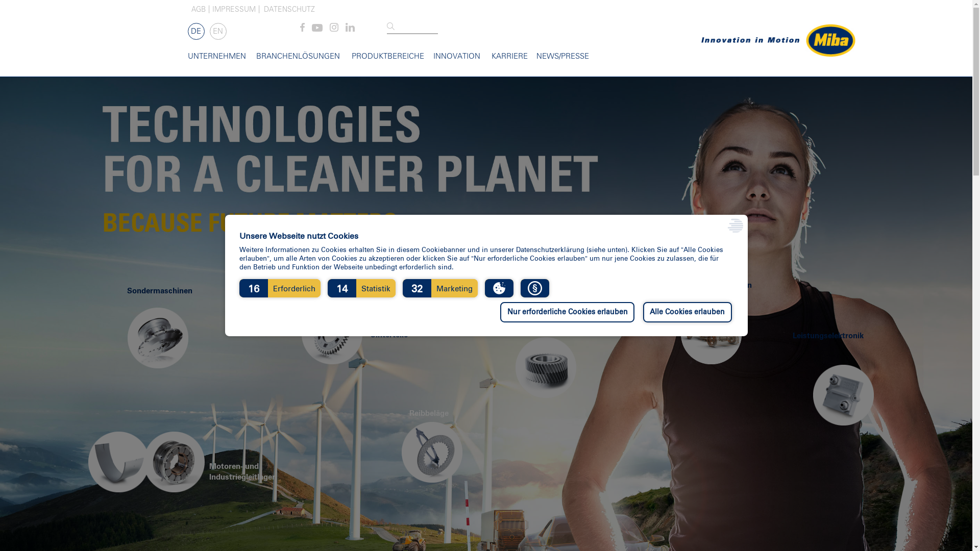The image size is (980, 551).
Task: Switch language to EN
Action: pos(218,32)
